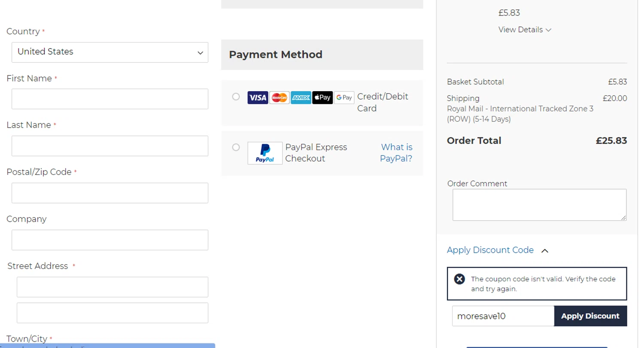Select Credit/Debit Card payment option
The width and height of the screenshot is (644, 348).
pos(236,97)
